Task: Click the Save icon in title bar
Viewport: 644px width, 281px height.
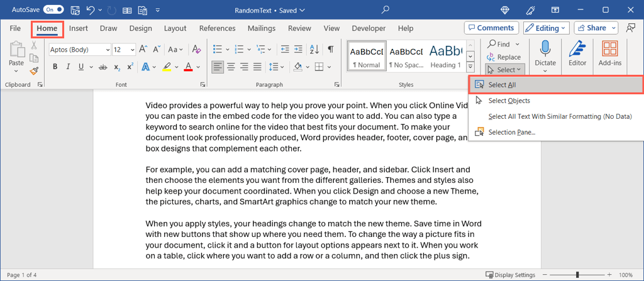Action: (x=75, y=10)
